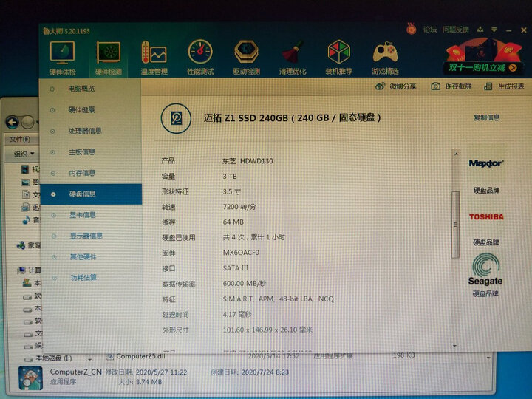Select 硬盘信息 in sidebar
Image resolution: width=532 pixels, height=399 pixels.
(x=91, y=194)
